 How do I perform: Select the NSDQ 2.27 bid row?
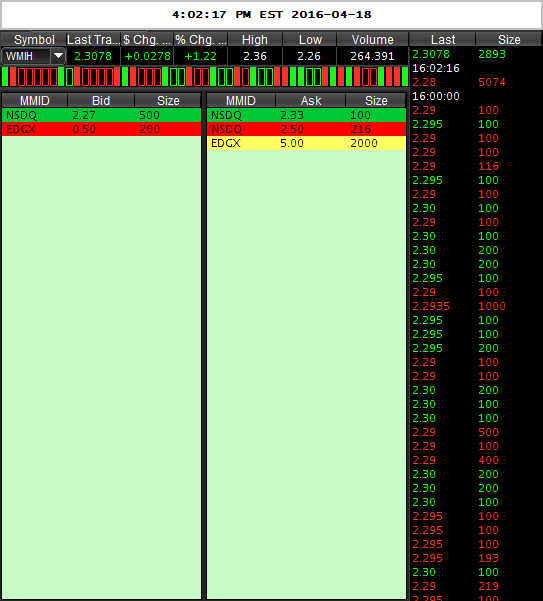101,115
